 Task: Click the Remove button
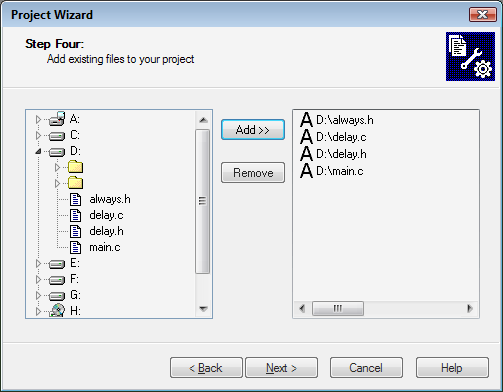[253, 173]
